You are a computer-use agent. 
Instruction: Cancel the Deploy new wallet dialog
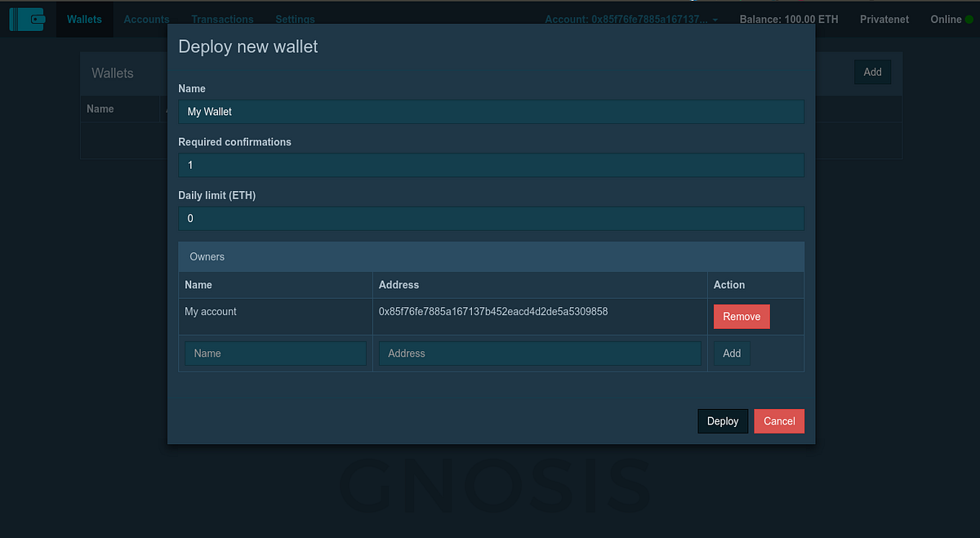(779, 421)
